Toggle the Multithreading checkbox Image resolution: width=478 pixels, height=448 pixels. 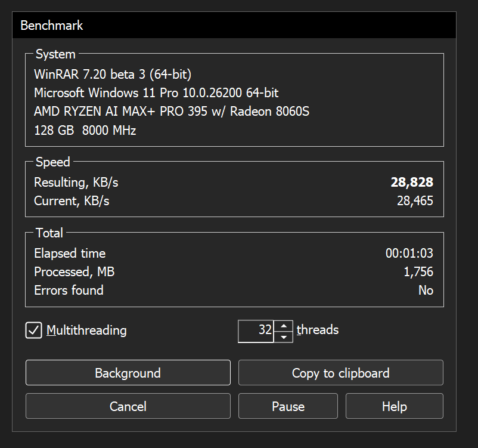(x=34, y=330)
